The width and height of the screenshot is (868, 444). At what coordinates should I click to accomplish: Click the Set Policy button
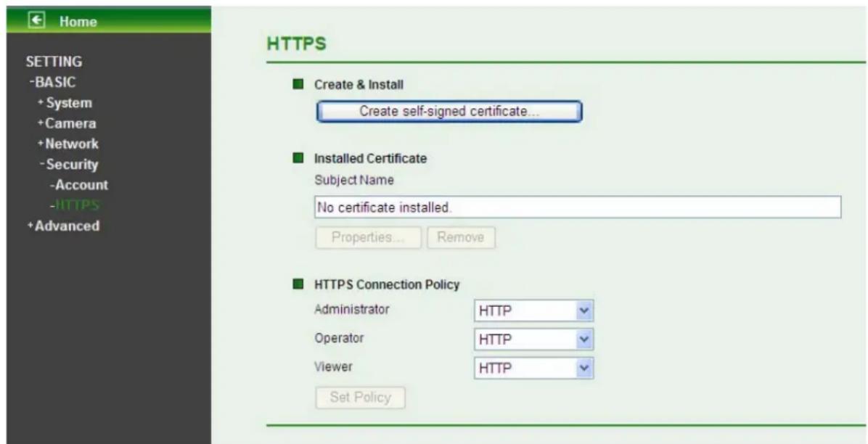point(361,398)
